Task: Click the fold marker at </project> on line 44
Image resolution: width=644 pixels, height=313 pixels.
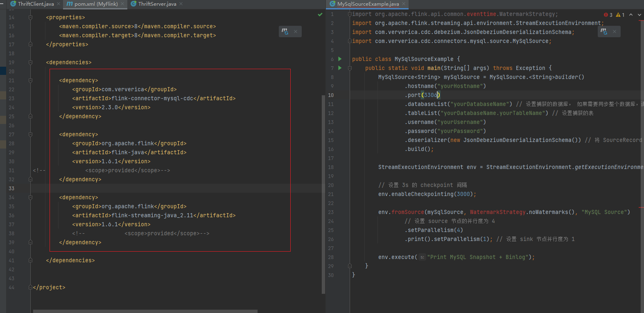Action: click(x=30, y=288)
